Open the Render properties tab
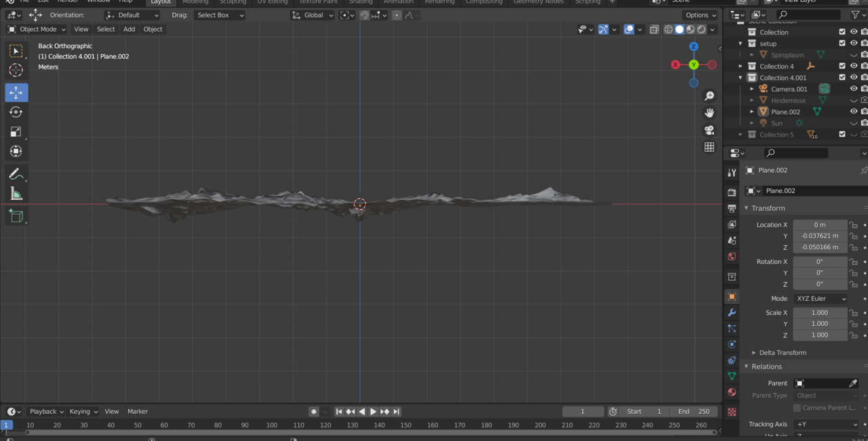 pyautogui.click(x=732, y=193)
